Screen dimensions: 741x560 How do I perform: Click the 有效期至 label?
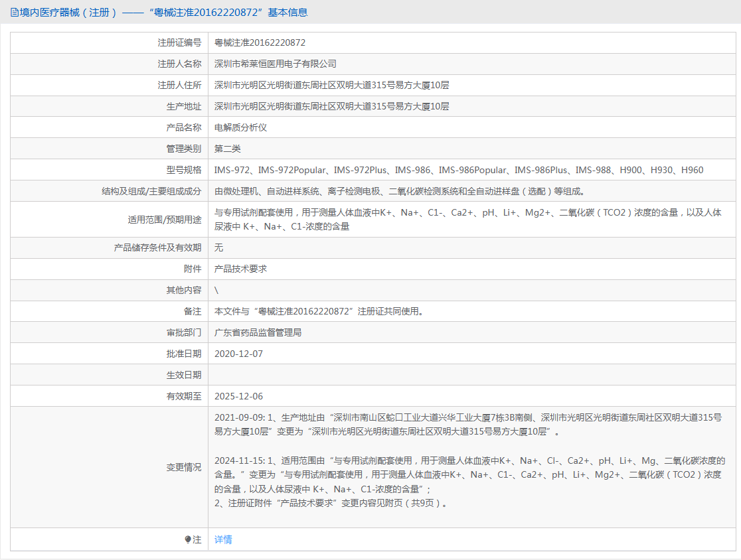click(x=184, y=396)
